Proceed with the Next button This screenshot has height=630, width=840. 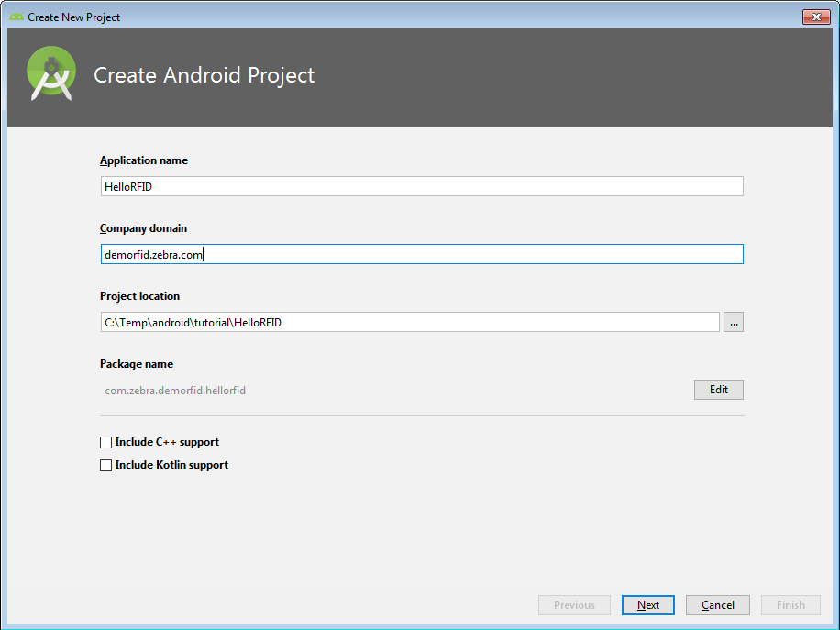point(647,605)
